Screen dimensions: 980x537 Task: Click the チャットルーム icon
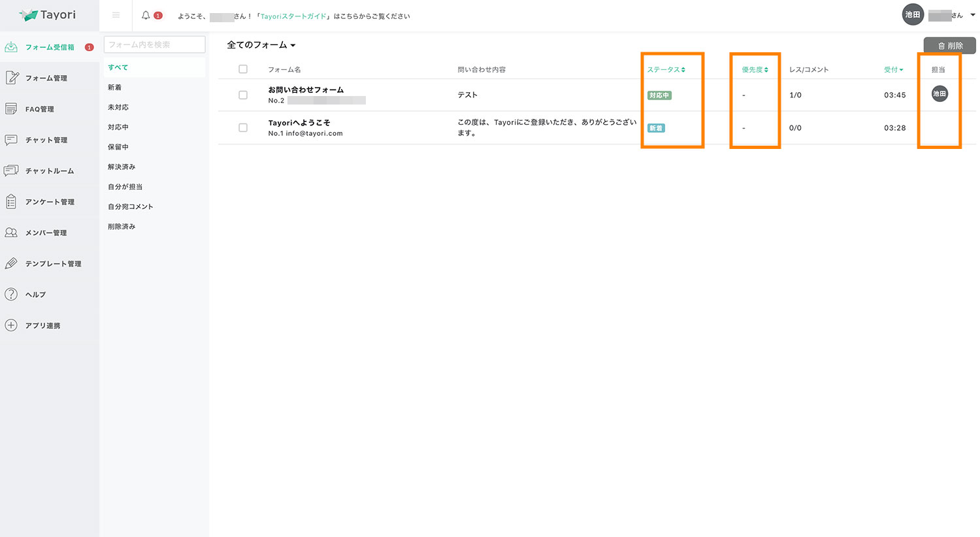(x=11, y=171)
